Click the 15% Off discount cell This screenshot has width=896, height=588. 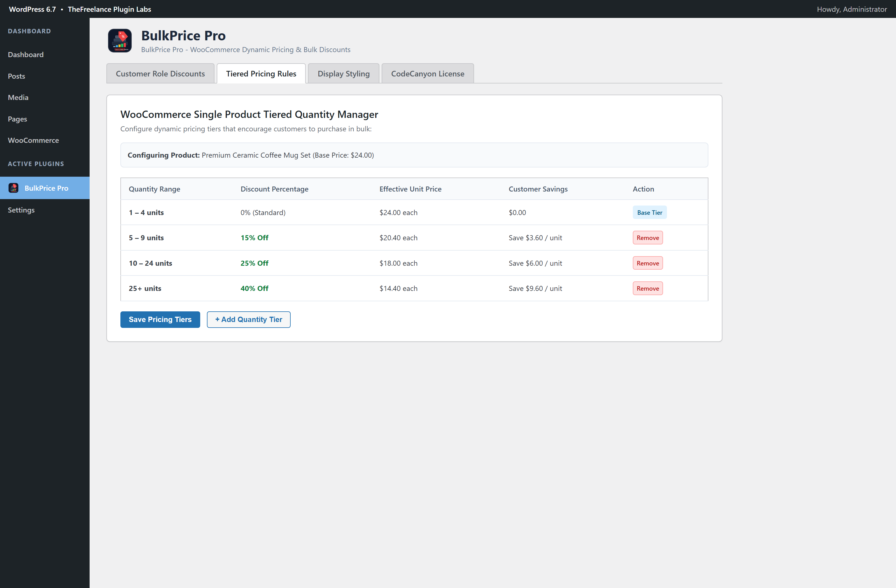[255, 238]
